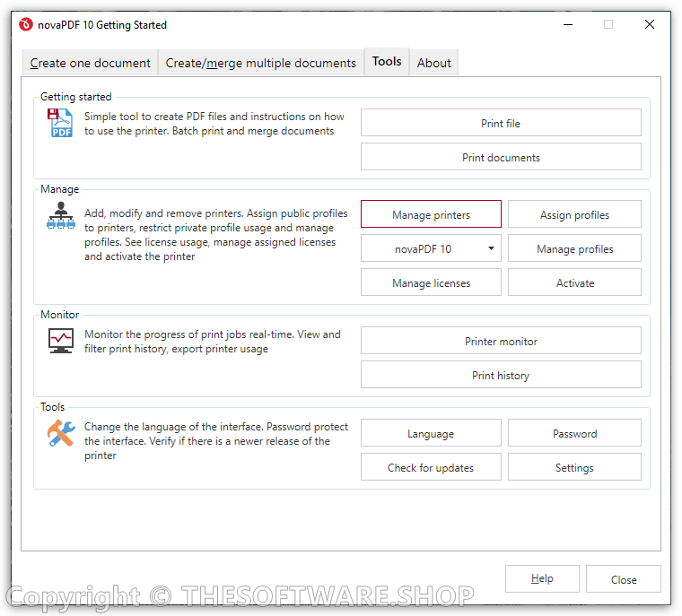Viewport: 682px width, 616px height.
Task: Click the 'Simple tool to create PDF files' description
Action: (x=214, y=124)
